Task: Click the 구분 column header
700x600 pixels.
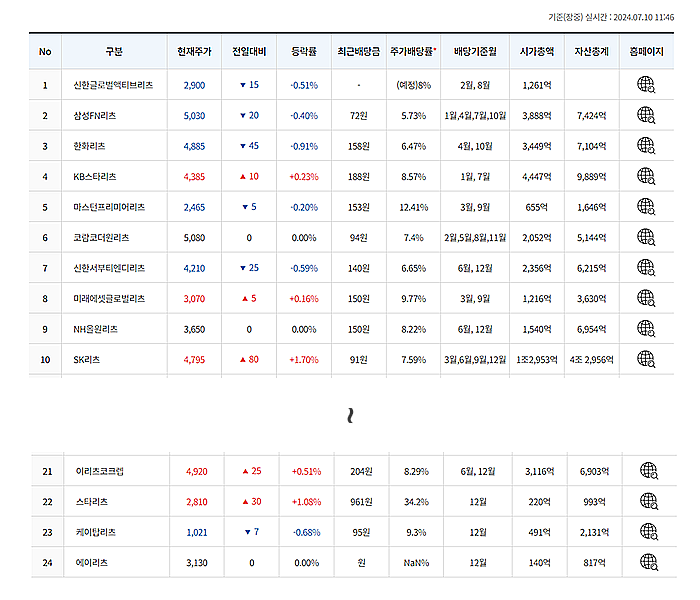Action: [x=114, y=52]
